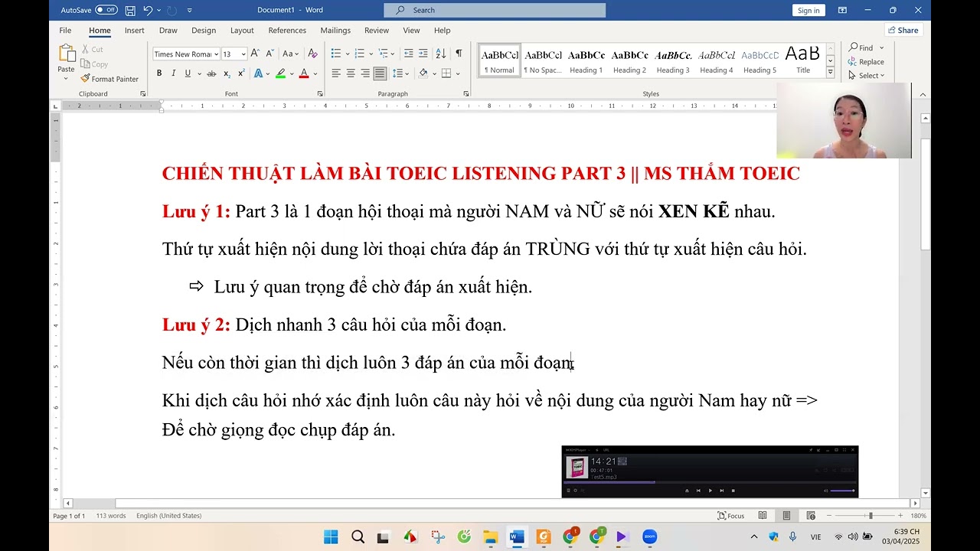Select the justify alignment icon
This screenshot has width=980, height=551.
[380, 73]
